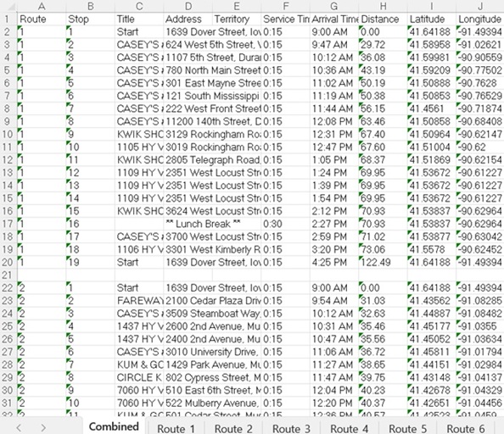Select column H header
This screenshot has width=504, height=434.
tap(383, 6)
